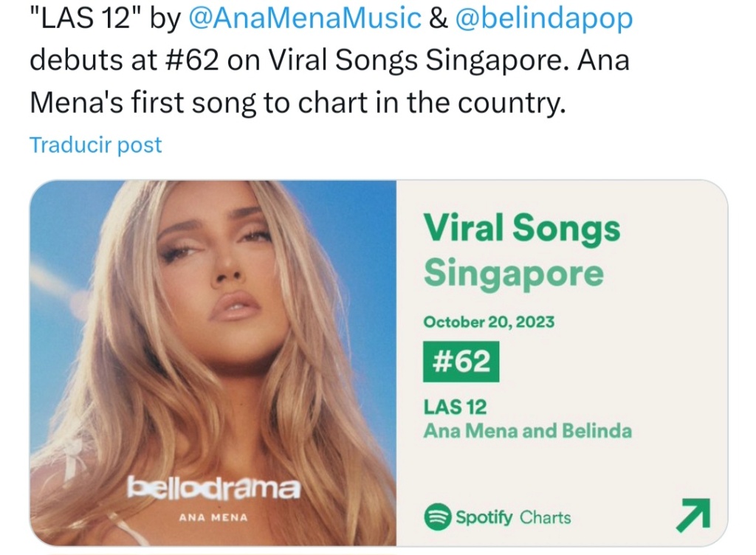This screenshot has height=555, width=756.
Task: Click the bellodrama logo text on cover
Action: [x=213, y=487]
